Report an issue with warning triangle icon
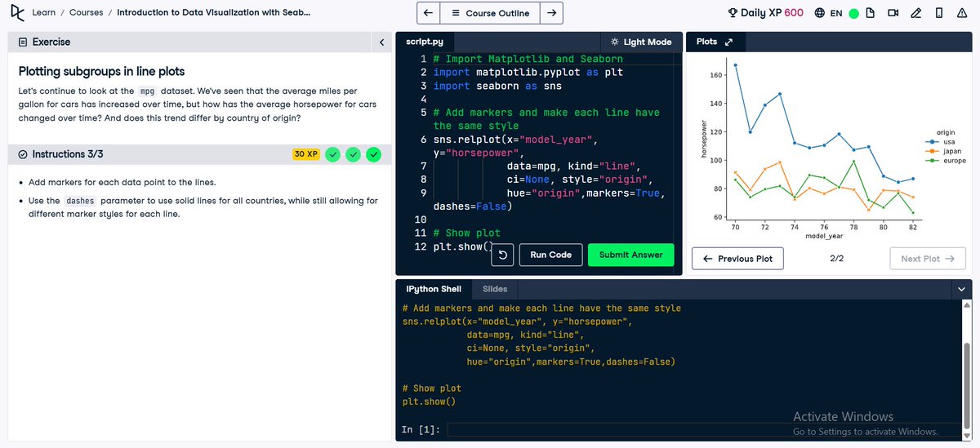Image resolution: width=980 pixels, height=448 pixels. (x=961, y=13)
